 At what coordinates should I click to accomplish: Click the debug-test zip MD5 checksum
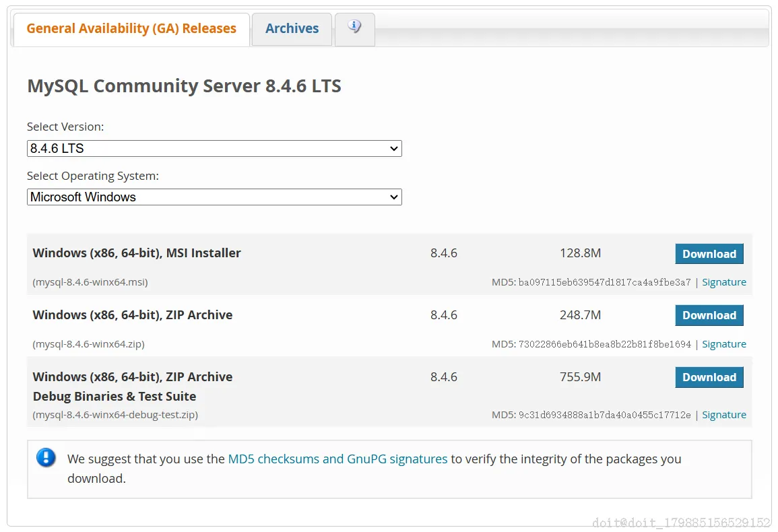604,415
